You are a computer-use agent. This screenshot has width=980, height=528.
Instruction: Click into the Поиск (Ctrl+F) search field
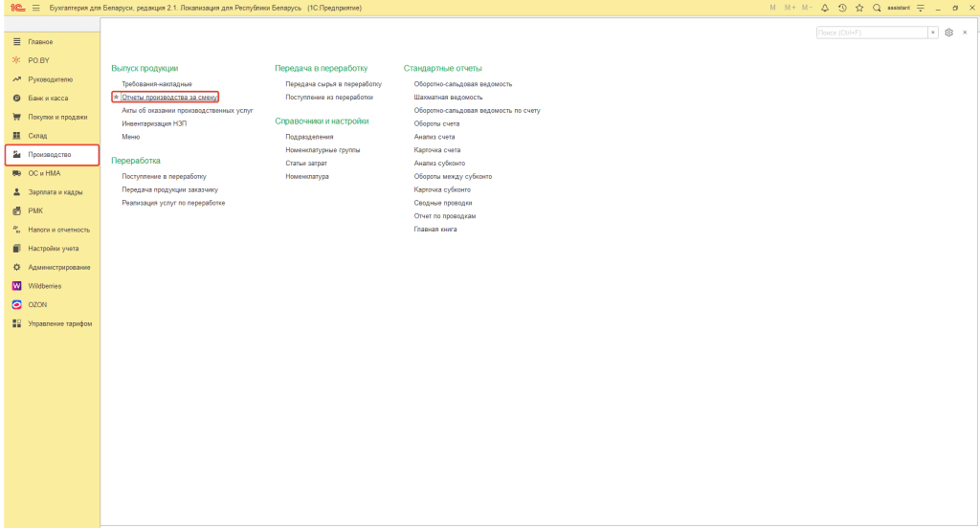(871, 33)
